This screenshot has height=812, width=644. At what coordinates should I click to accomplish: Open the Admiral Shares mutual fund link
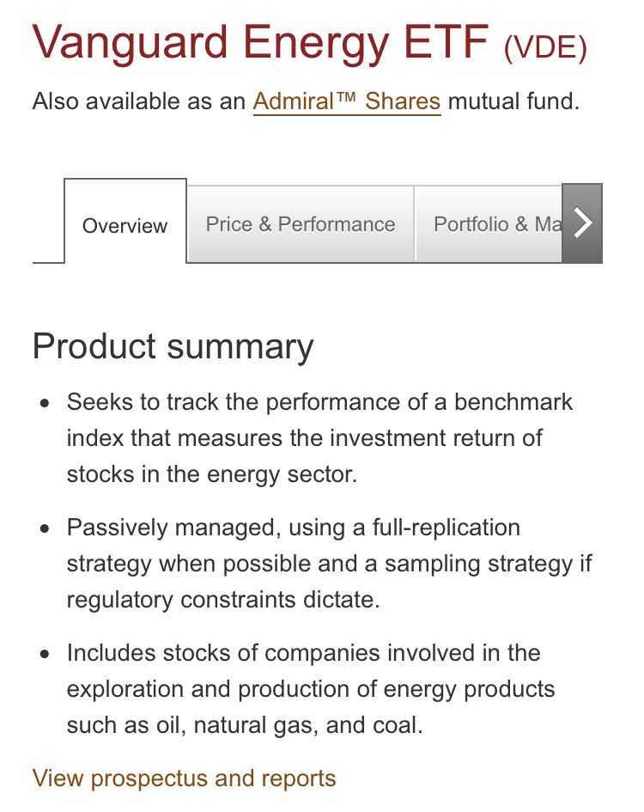pyautogui.click(x=346, y=101)
